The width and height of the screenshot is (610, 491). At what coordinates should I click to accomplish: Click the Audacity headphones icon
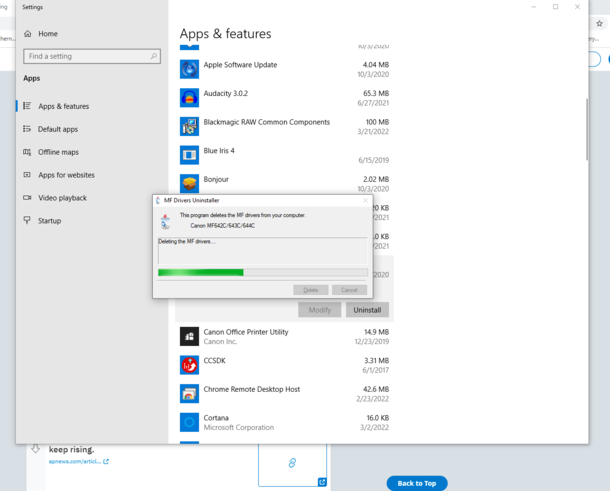pyautogui.click(x=189, y=98)
